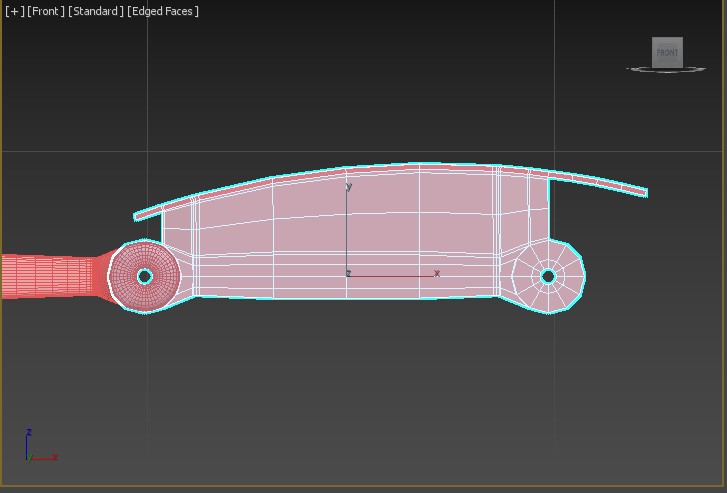Select the Y axis label of the gizmo
The image size is (727, 493).
349,187
